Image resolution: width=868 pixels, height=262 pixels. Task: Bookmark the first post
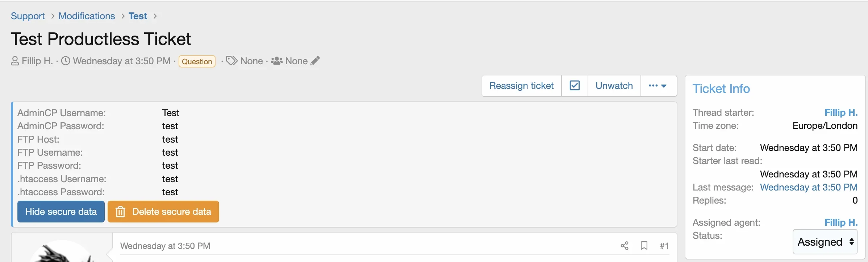point(644,246)
